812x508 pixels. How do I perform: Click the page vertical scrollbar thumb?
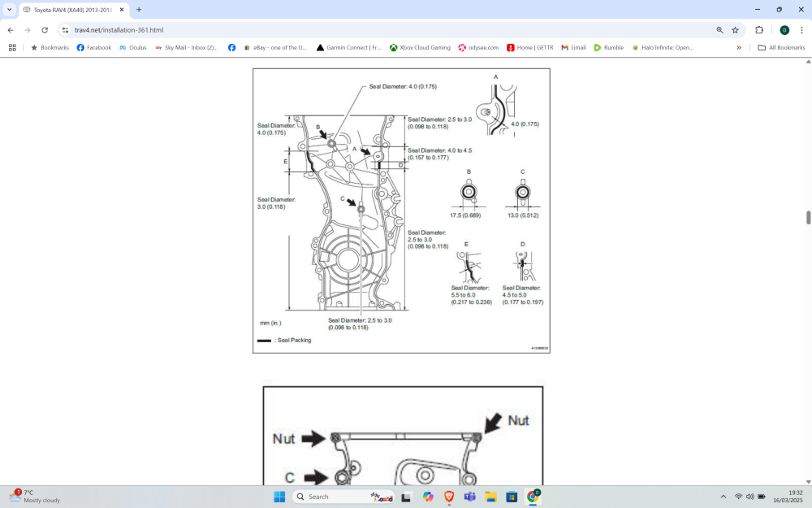pos(808,218)
